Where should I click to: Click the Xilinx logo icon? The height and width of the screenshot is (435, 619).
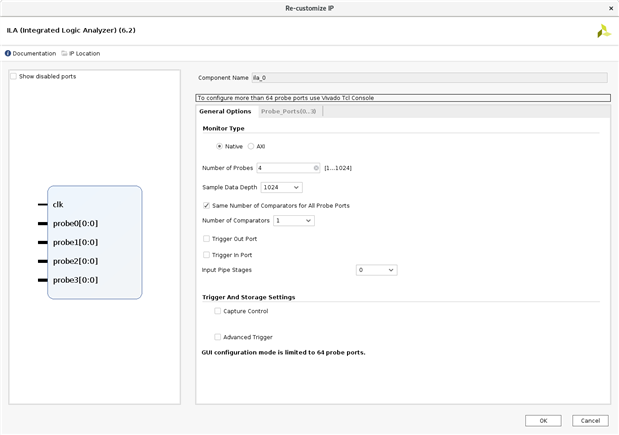point(603,31)
